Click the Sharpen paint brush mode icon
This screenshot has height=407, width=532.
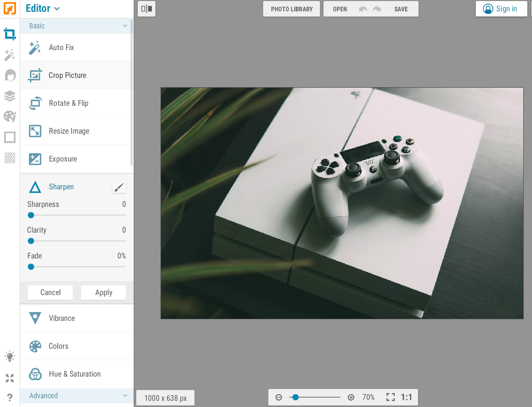click(119, 187)
